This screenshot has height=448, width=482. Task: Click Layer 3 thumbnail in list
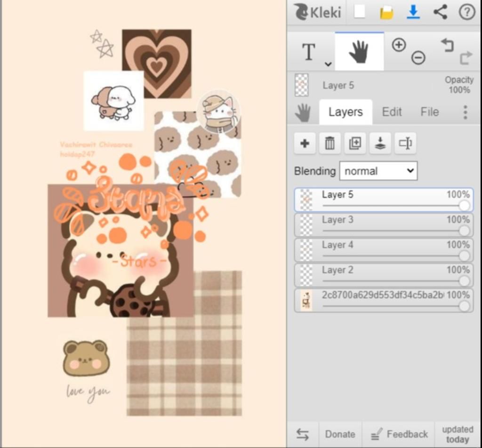click(306, 225)
